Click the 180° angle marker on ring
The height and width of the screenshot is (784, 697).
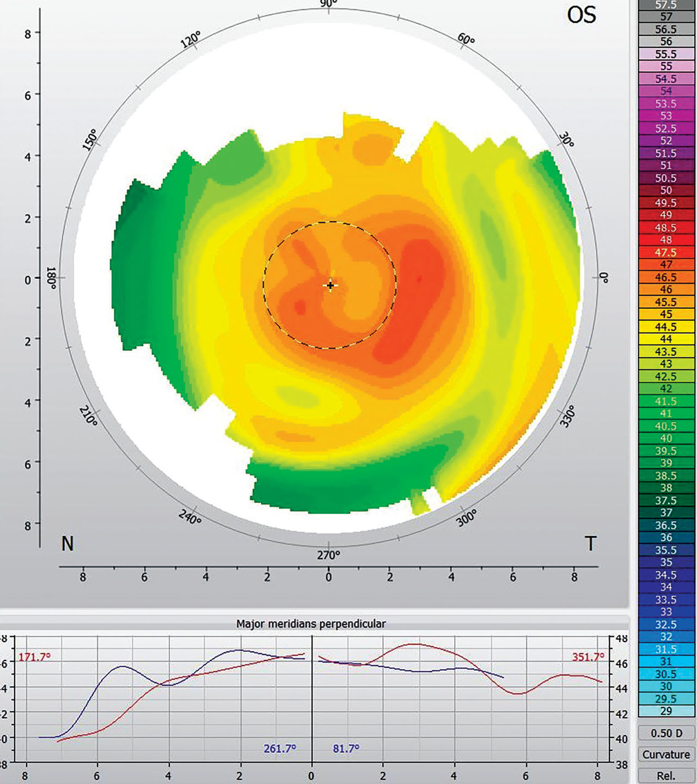52,278
